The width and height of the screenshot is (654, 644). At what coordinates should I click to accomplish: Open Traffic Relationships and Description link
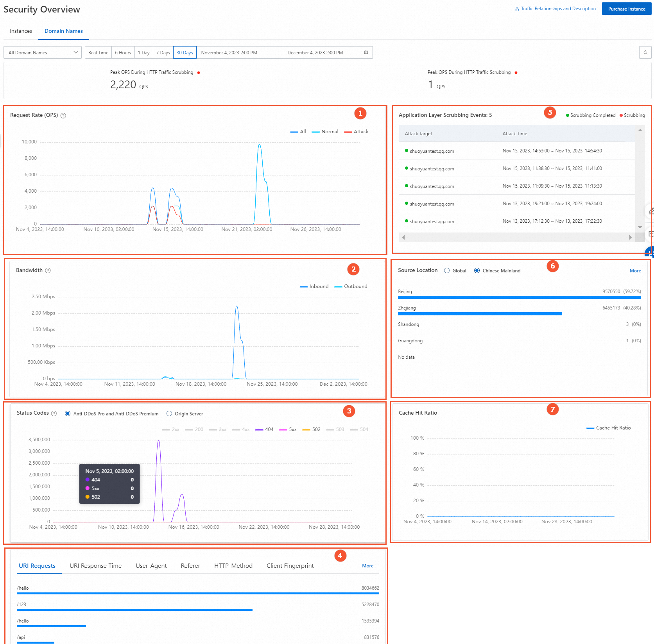coord(558,9)
